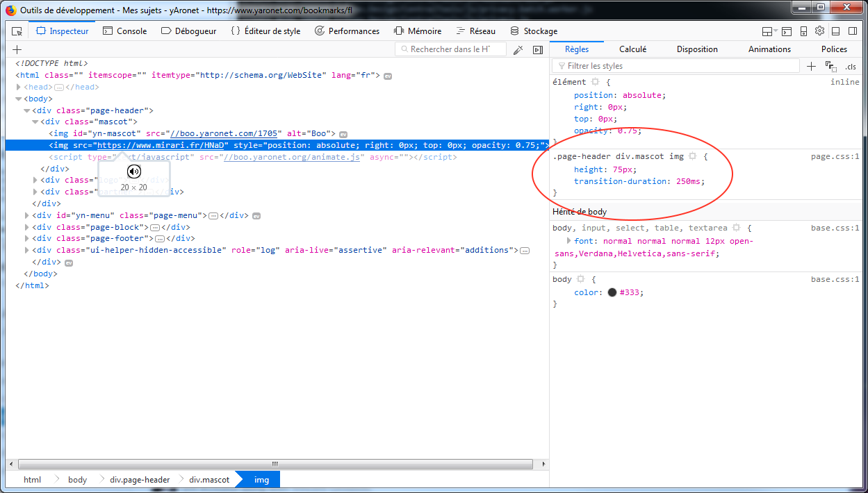Expand the font shorthand property

point(569,241)
